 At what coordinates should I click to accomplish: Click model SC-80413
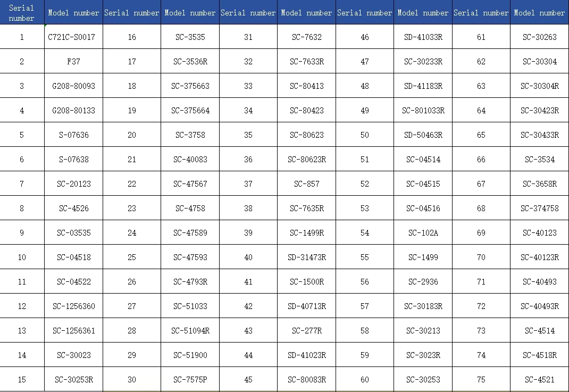point(307,86)
